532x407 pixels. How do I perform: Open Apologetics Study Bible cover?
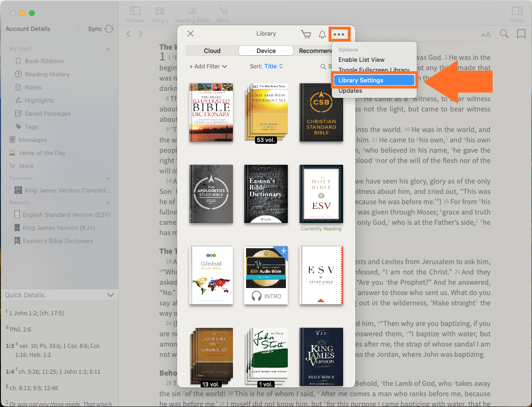click(x=211, y=194)
